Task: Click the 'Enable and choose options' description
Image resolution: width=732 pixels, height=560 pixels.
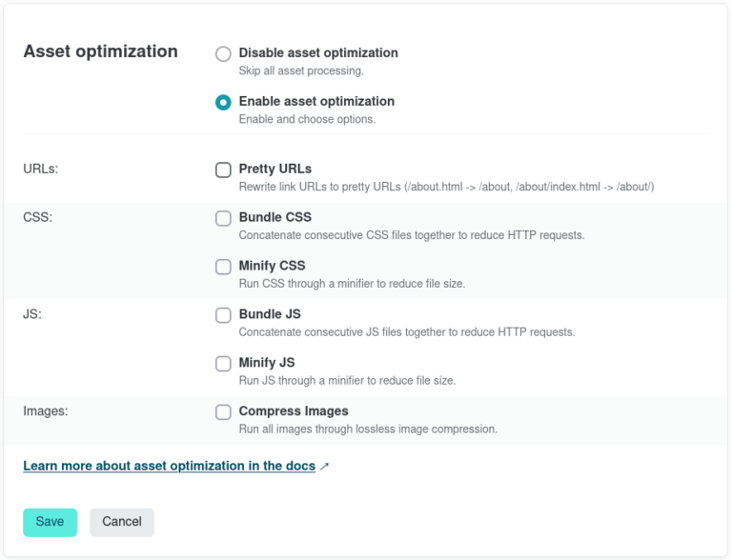Action: [307, 120]
